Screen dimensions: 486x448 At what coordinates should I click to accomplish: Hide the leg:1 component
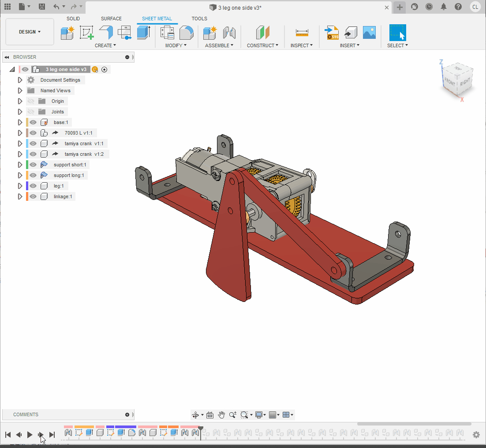tap(33, 186)
